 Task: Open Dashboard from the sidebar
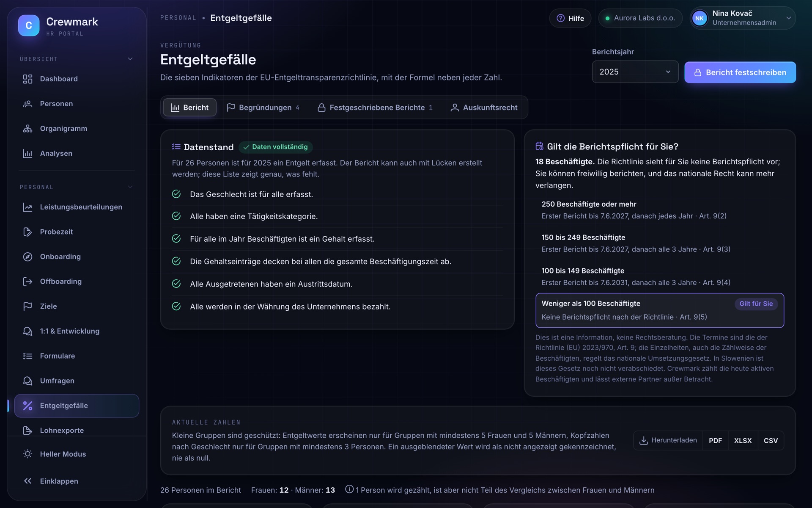coord(77,79)
